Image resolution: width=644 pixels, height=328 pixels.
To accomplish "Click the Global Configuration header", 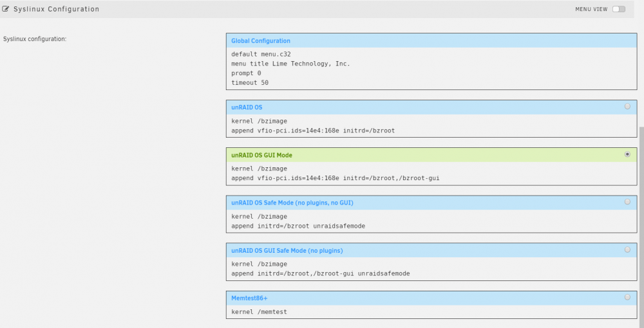I will 431,41.
